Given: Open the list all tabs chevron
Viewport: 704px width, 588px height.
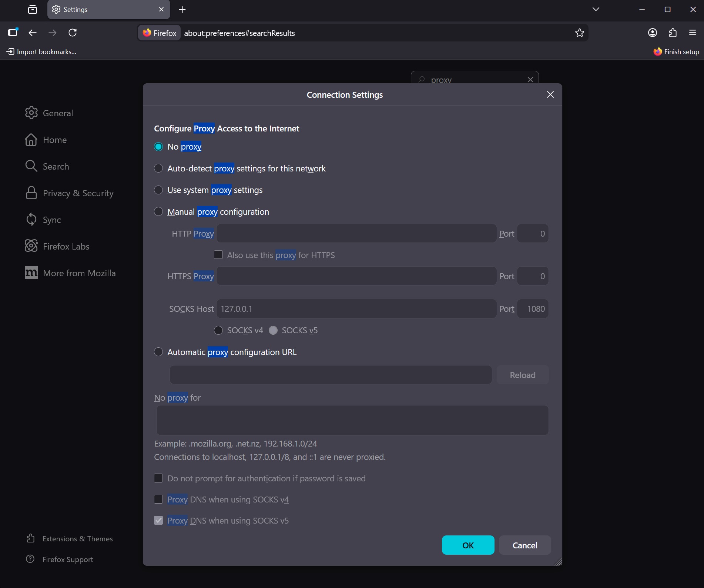Looking at the screenshot, I should click(x=596, y=9).
